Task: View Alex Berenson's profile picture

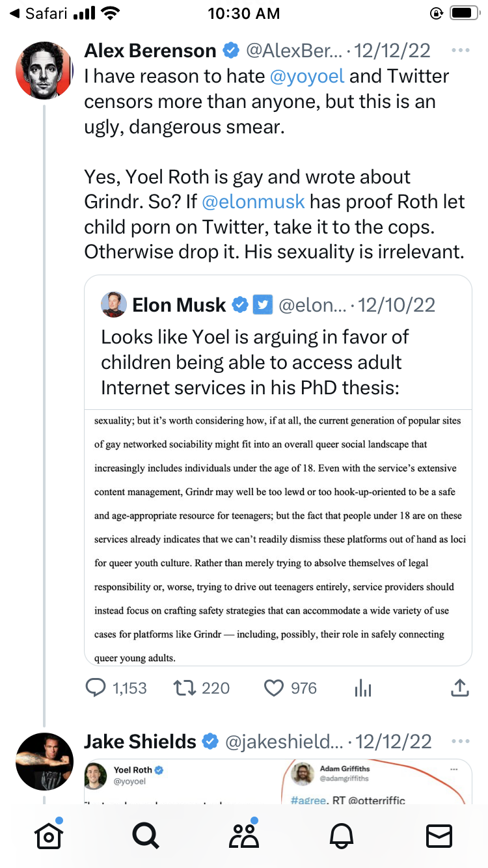Action: click(44, 70)
